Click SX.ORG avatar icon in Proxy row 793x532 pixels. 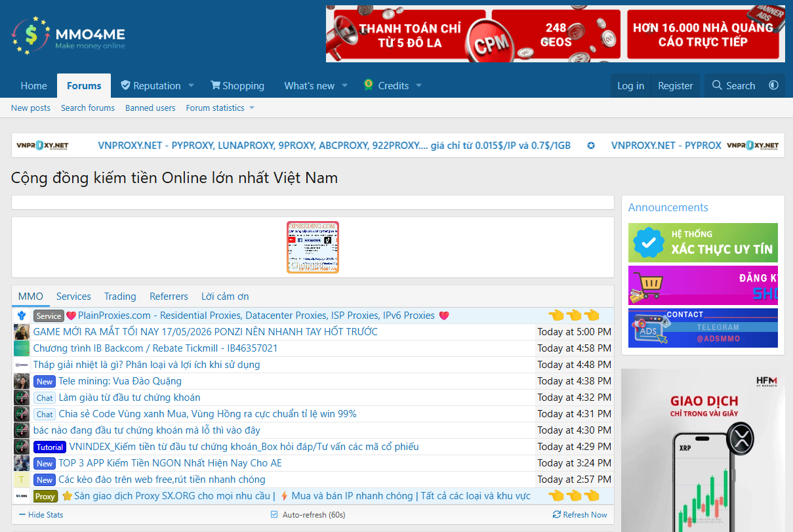point(22,496)
